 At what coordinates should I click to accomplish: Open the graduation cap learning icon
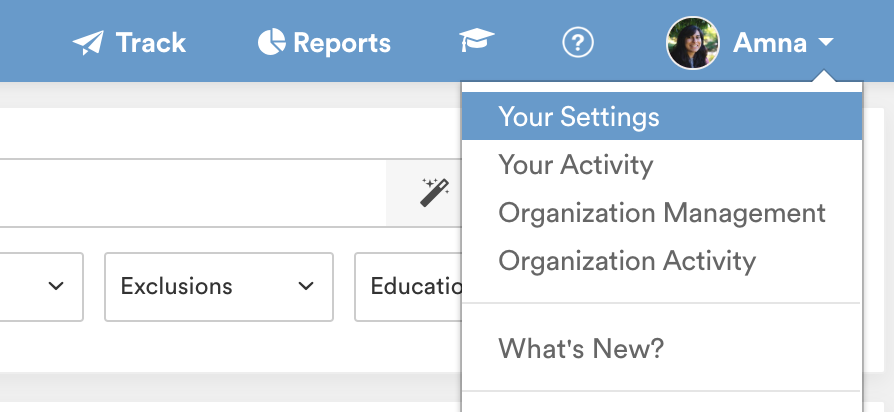[477, 40]
